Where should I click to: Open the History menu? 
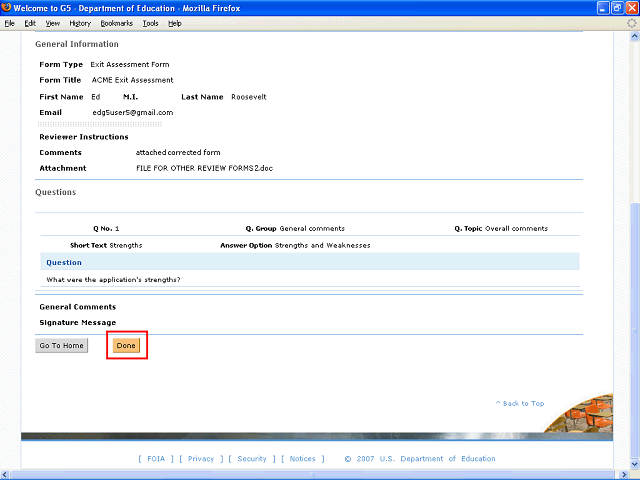80,23
